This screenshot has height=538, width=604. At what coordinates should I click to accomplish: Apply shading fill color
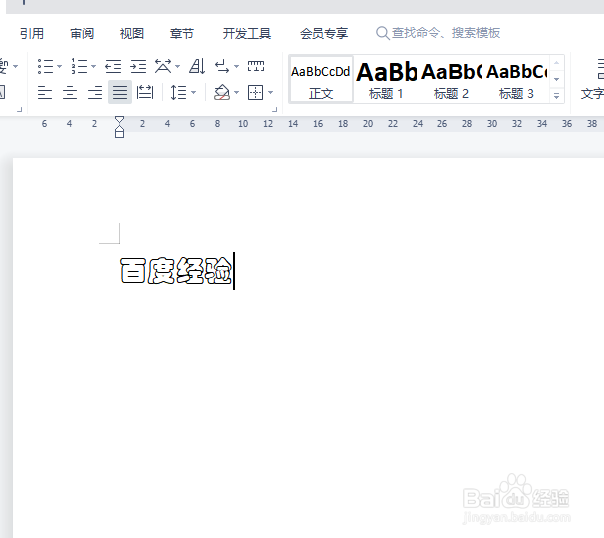point(222,92)
